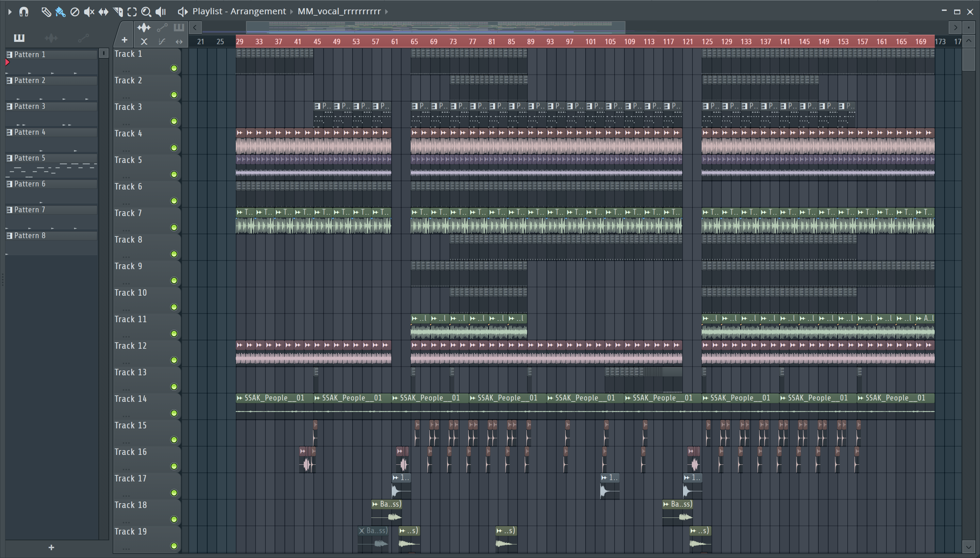Add a track with plus button

124,40
